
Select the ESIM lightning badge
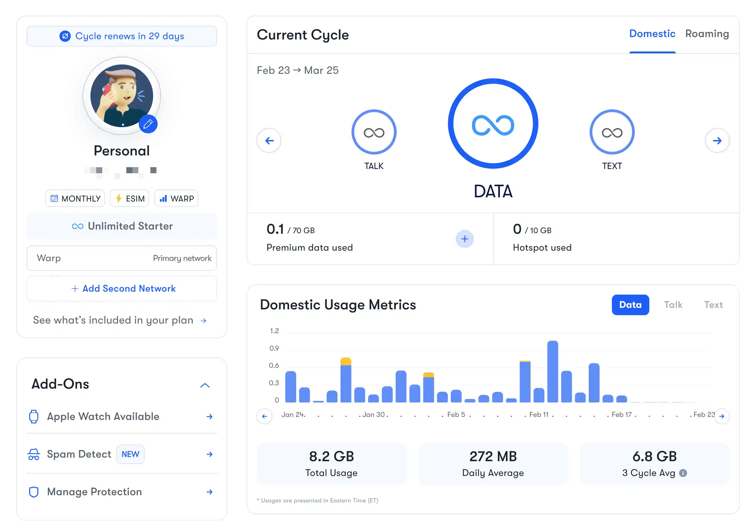[x=118, y=198]
